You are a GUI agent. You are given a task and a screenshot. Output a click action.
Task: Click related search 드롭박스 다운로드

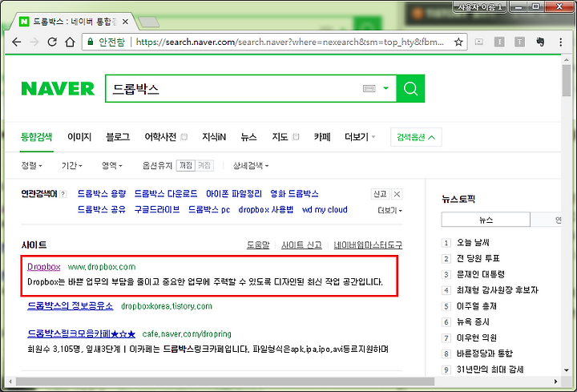tap(166, 194)
